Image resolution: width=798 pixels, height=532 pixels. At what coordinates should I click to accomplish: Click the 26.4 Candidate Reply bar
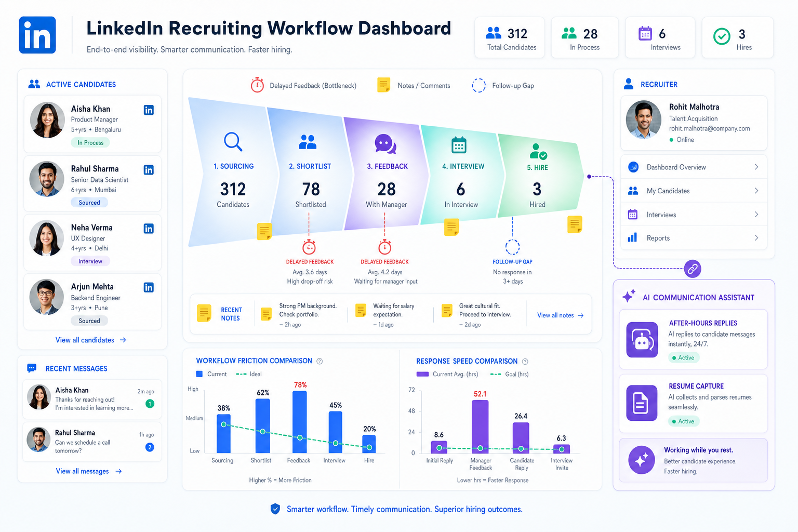[521, 438]
